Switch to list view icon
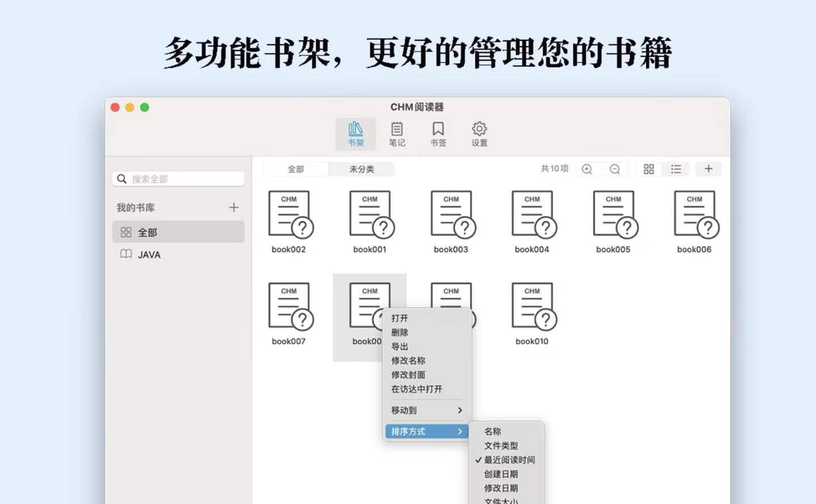The image size is (816, 504). pos(676,169)
